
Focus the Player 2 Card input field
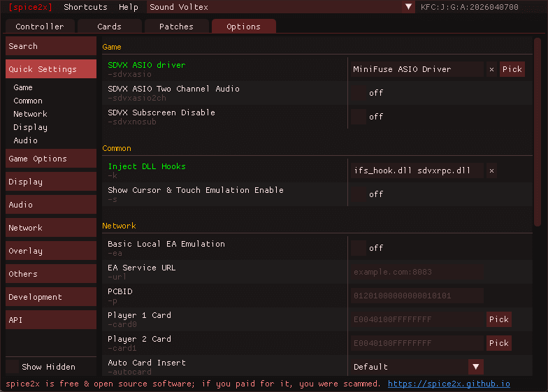pyautogui.click(x=417, y=343)
